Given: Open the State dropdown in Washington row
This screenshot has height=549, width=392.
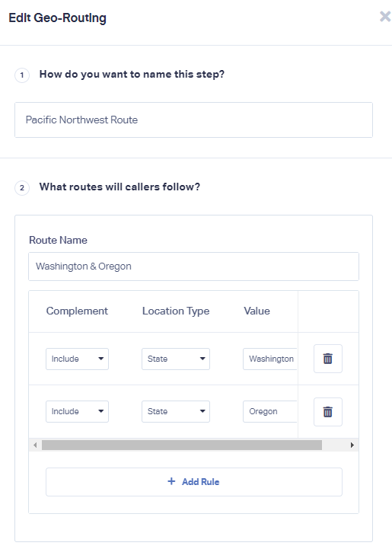Looking at the screenshot, I should (176, 359).
